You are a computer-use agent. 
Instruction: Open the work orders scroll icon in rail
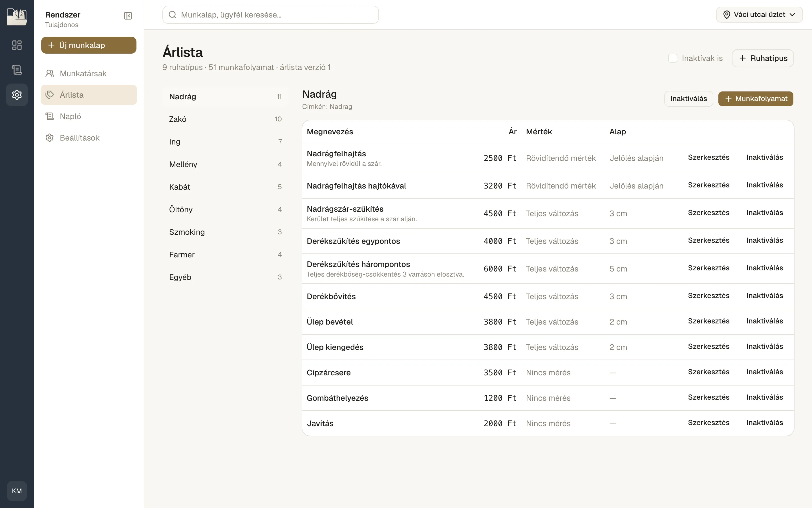coord(17,70)
